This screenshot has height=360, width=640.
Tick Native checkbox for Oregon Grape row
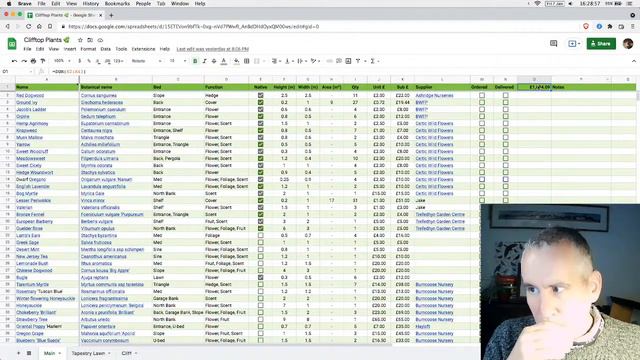[x=260, y=333]
